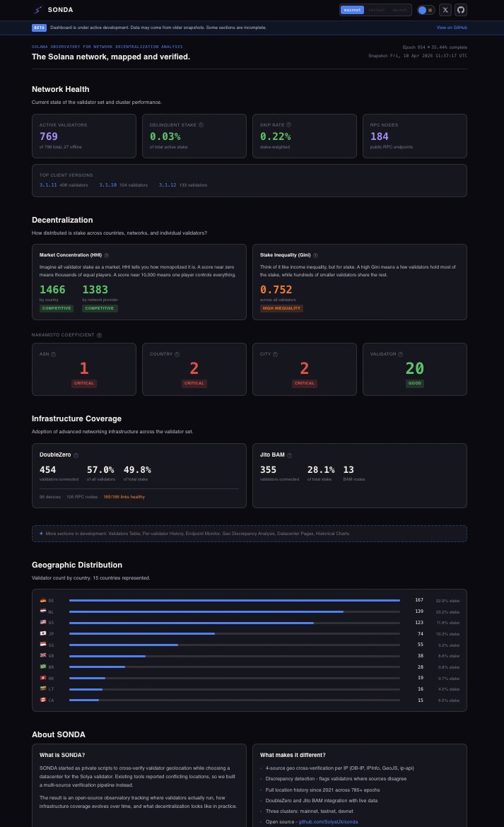Click the Country info icon

177,354
